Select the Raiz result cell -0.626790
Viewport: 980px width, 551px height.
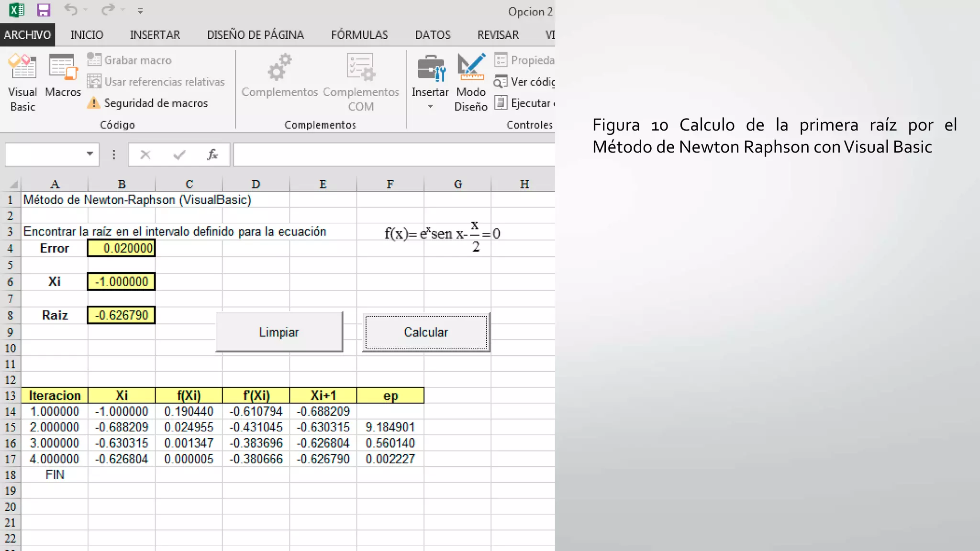[122, 315]
